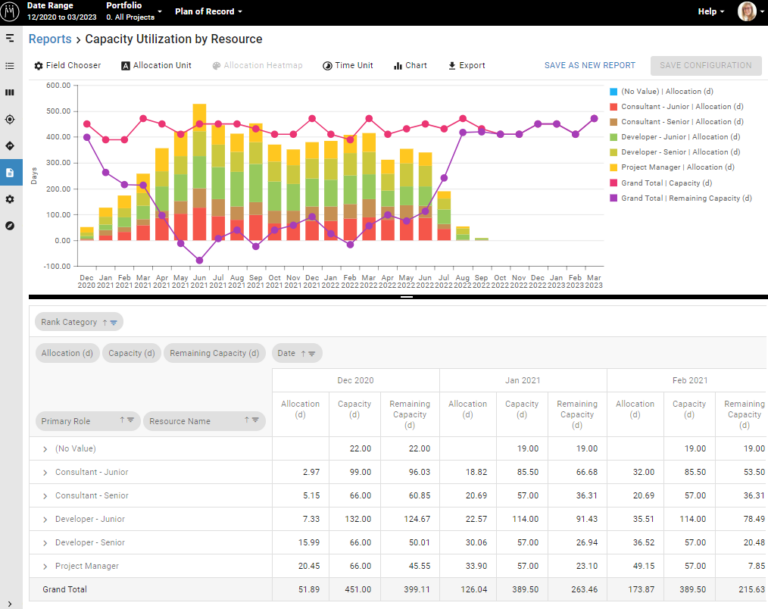
Task: Open the settings gear sidebar icon
Action: [10, 199]
